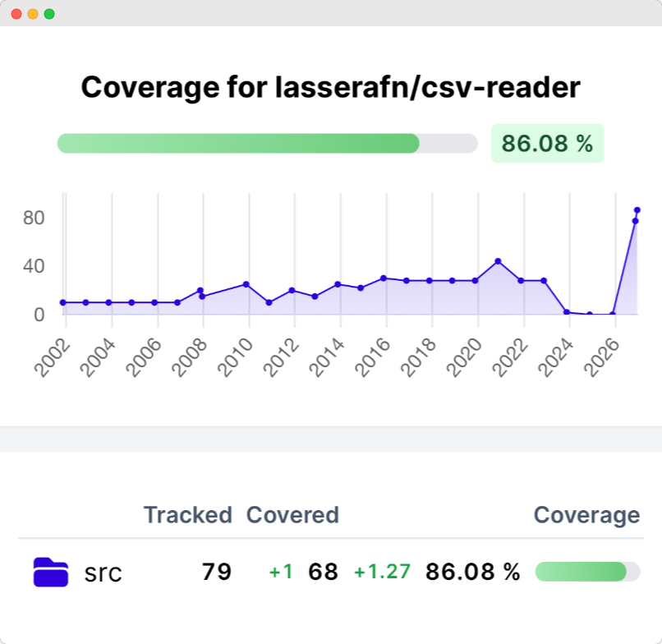Viewport: 662px width, 644px height.
Task: Click the tracked lines value 79
Action: point(216,573)
